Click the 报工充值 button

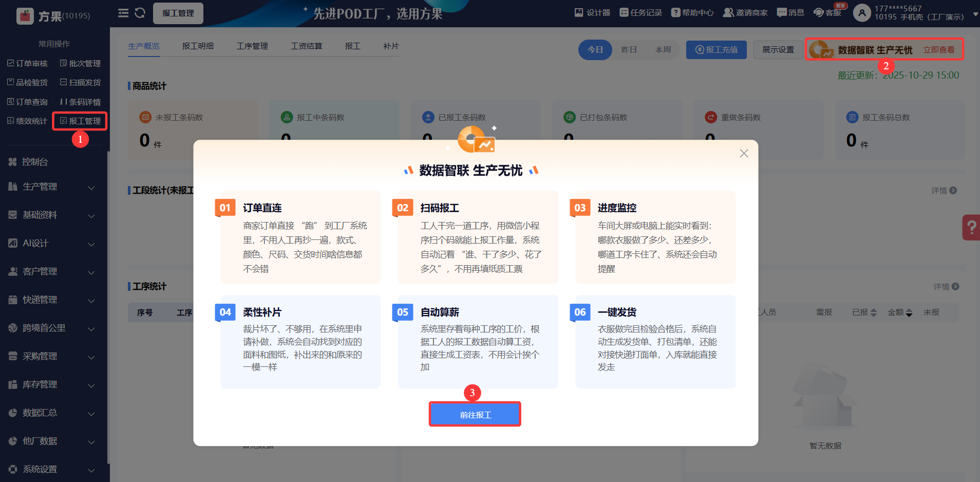tap(717, 50)
